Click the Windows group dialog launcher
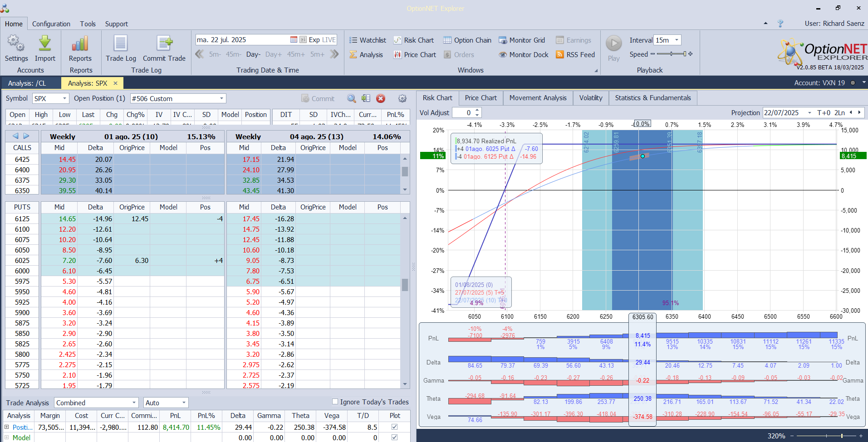868x442 pixels. tap(596, 71)
